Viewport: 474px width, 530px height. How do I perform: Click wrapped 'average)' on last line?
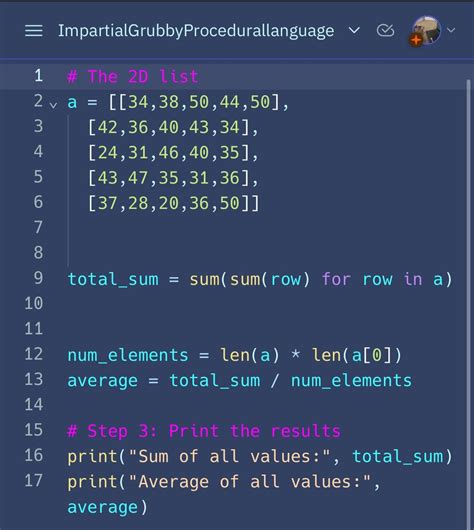(x=108, y=507)
